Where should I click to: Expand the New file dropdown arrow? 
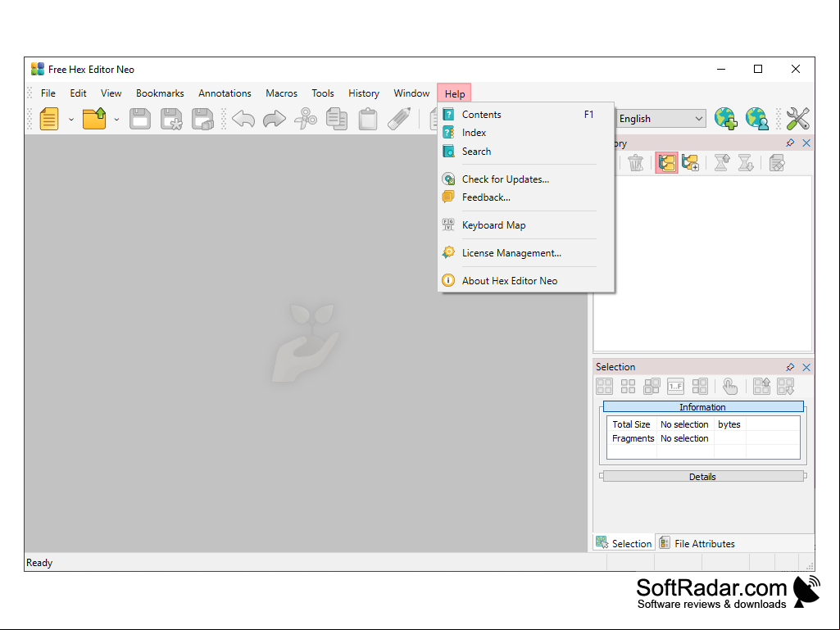click(x=70, y=120)
